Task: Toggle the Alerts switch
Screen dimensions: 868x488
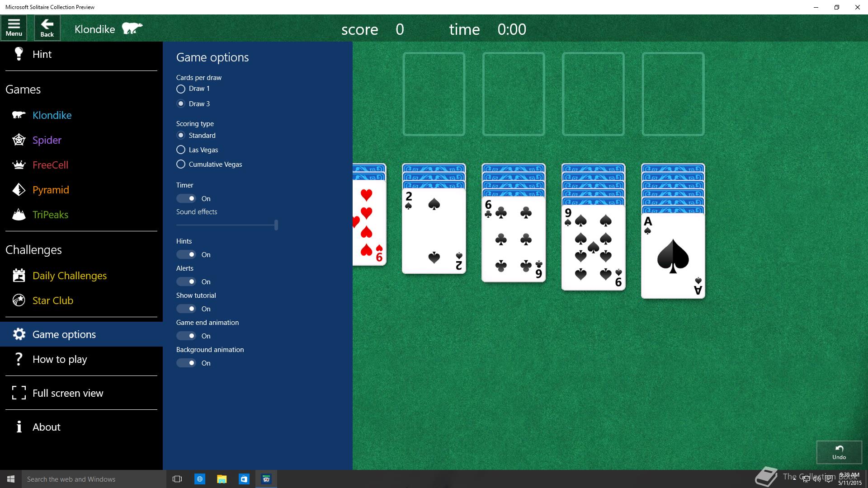Action: [186, 282]
